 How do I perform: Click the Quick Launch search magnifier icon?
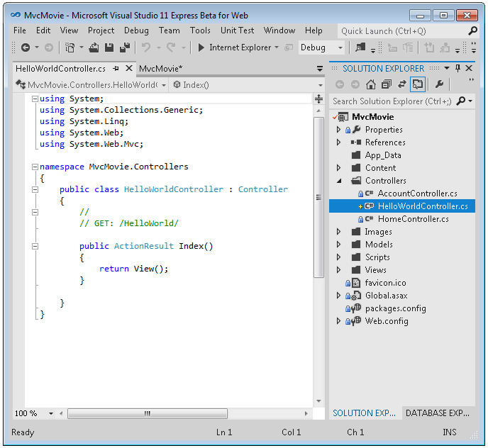click(x=472, y=30)
